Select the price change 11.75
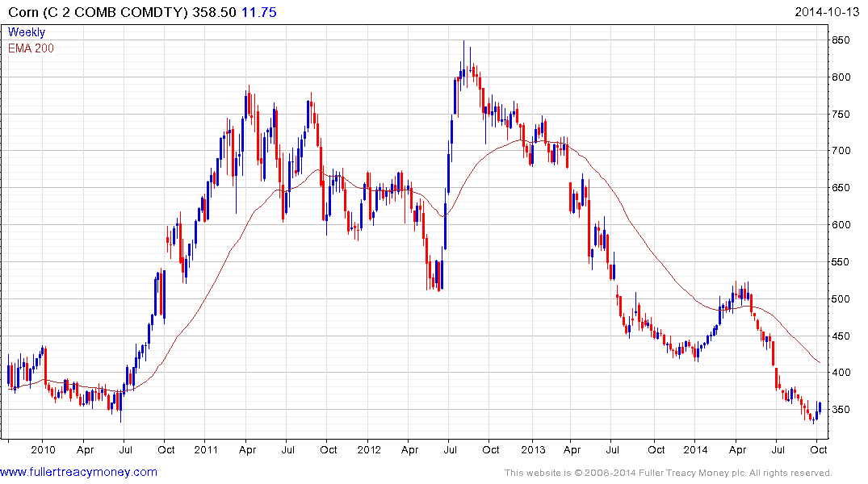 click(x=259, y=12)
